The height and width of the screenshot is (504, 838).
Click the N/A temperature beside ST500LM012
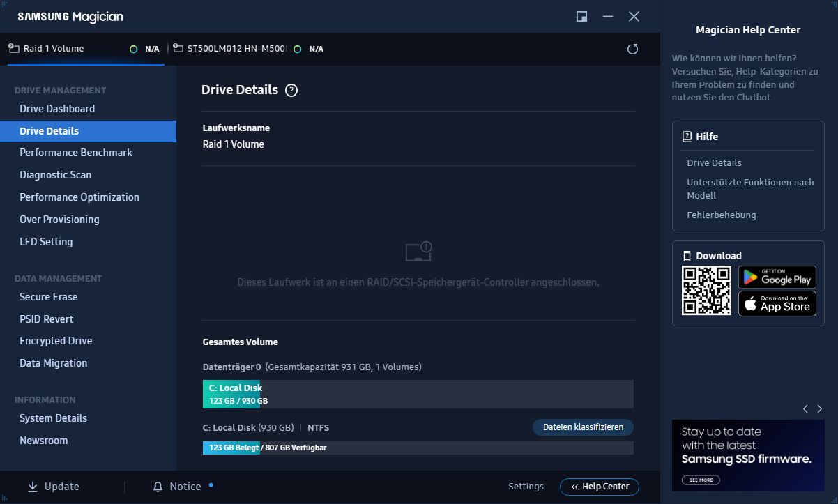[316, 49]
